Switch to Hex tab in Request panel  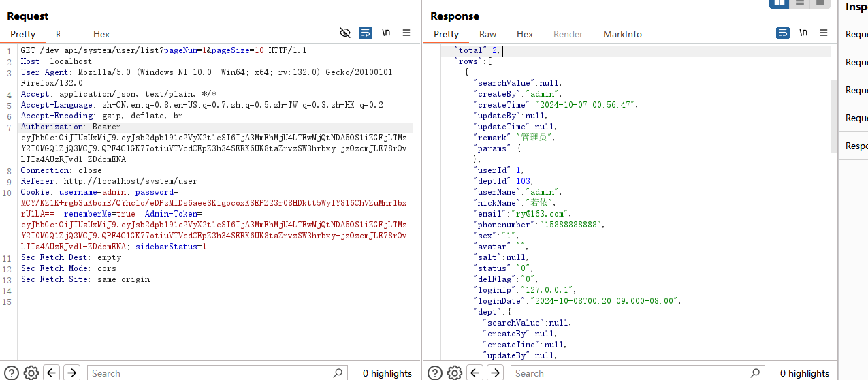click(101, 34)
